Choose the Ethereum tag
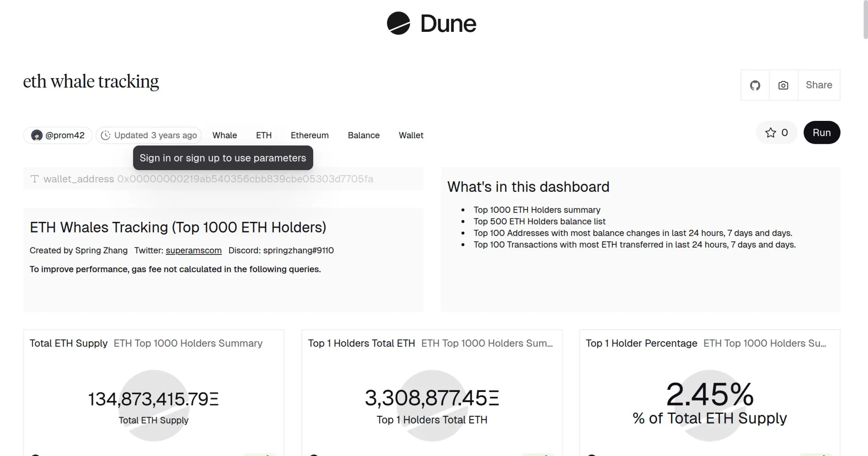868x456 pixels. 309,135
